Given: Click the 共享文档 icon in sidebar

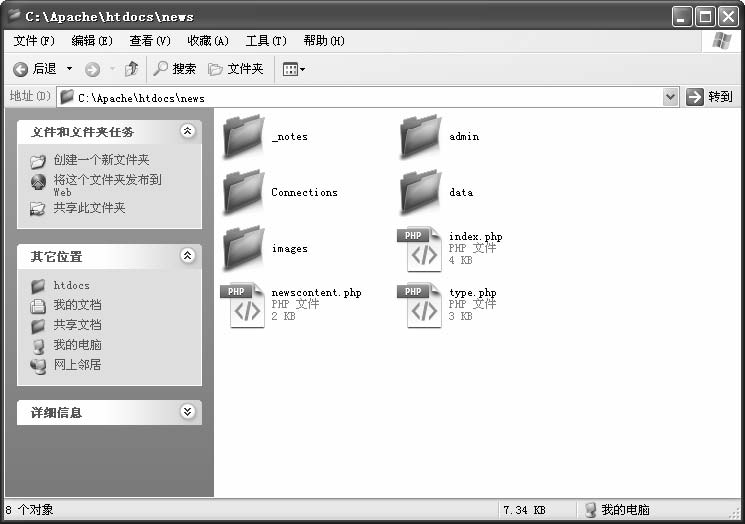Looking at the screenshot, I should [x=38, y=326].
